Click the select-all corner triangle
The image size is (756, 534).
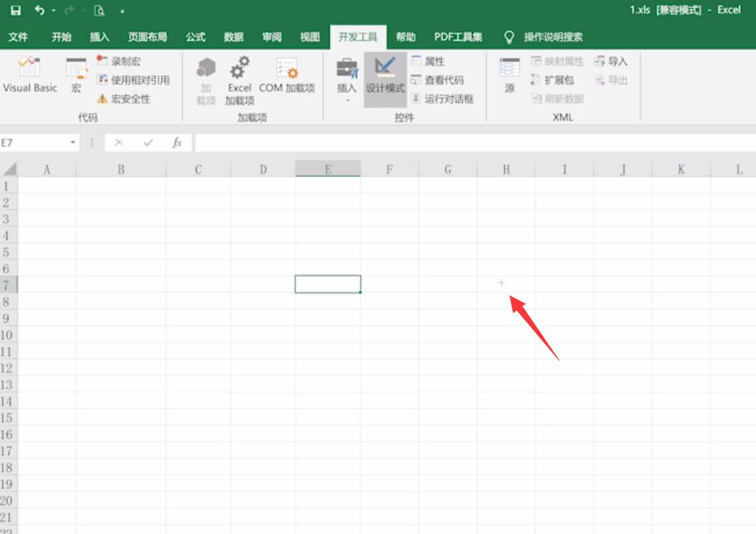9,169
